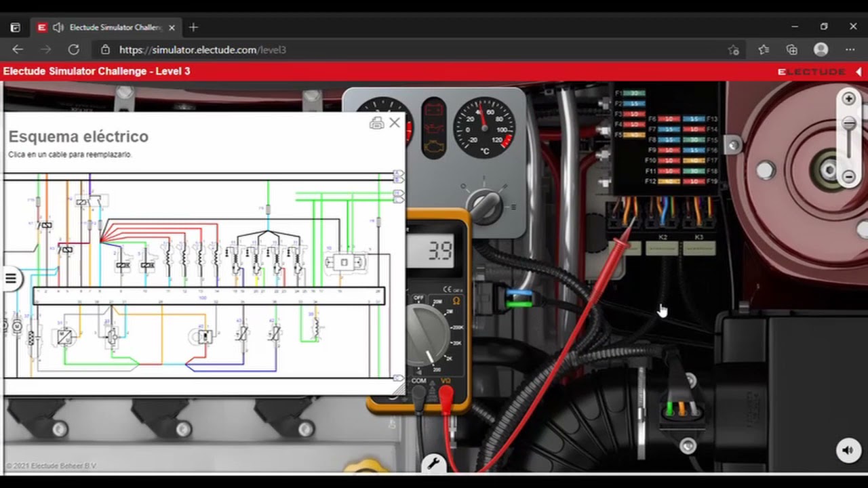Click relay K3 below the fuse box
Image resolution: width=868 pixels, height=488 pixels.
point(698,248)
